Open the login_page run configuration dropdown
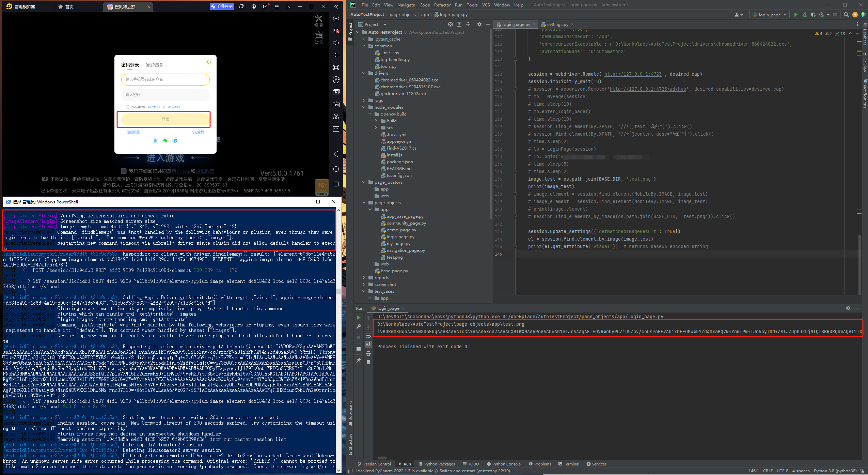 [770, 15]
